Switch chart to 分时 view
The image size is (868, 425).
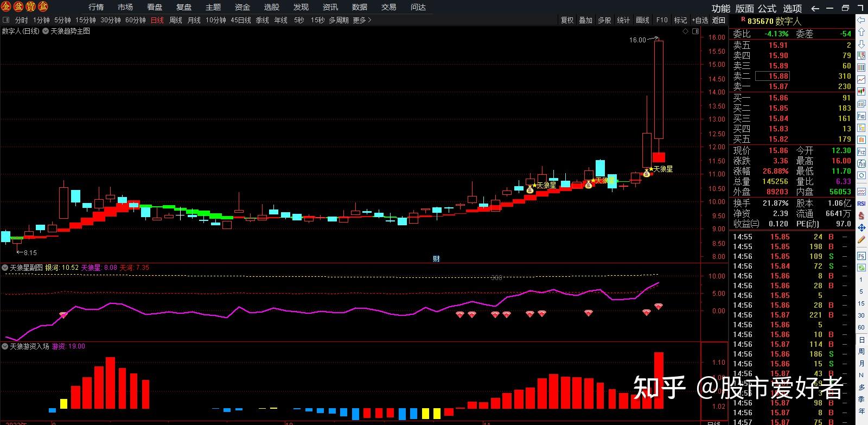click(x=21, y=20)
